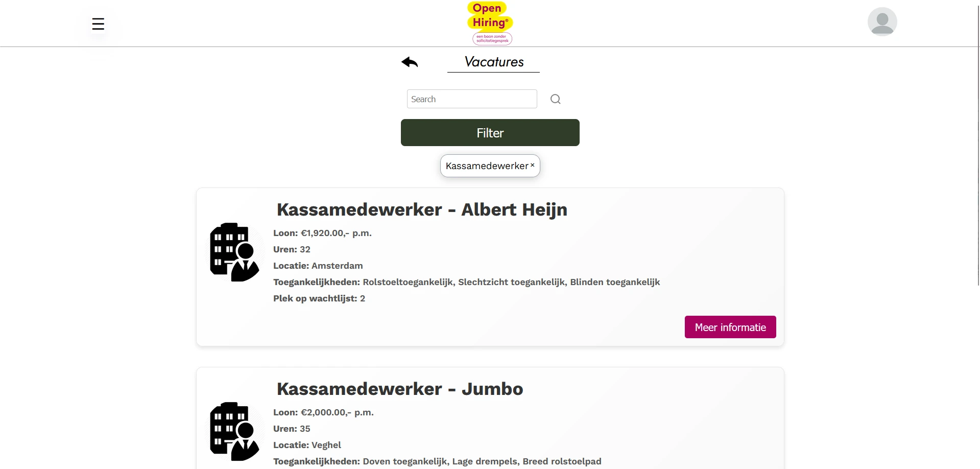Click the Jumbo company building icon
980x469 pixels.
tap(233, 431)
